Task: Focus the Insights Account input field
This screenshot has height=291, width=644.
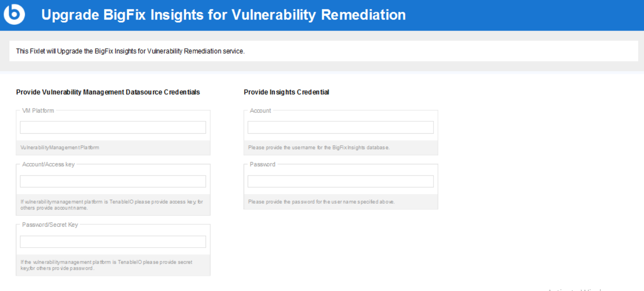Action: coord(340,128)
